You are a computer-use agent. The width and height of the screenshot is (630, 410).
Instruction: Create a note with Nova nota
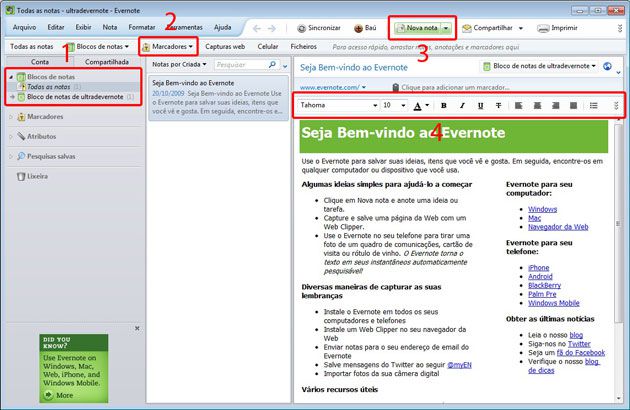pyautogui.click(x=417, y=28)
